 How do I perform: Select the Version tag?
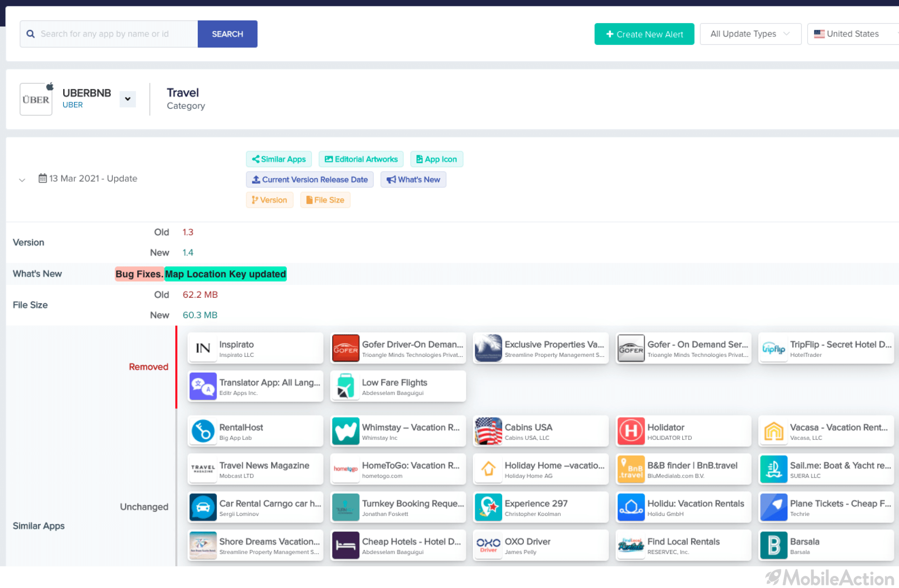(270, 200)
